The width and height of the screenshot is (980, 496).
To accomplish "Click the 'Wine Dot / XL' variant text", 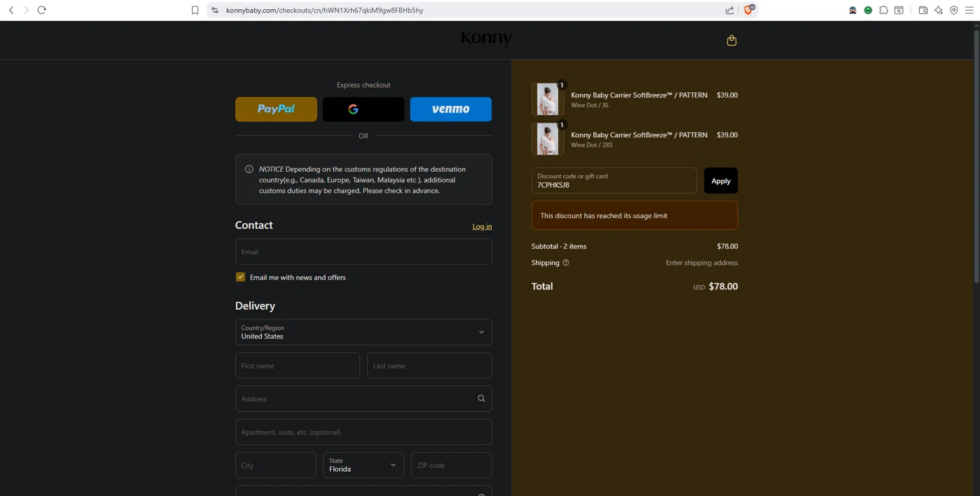I will (590, 105).
